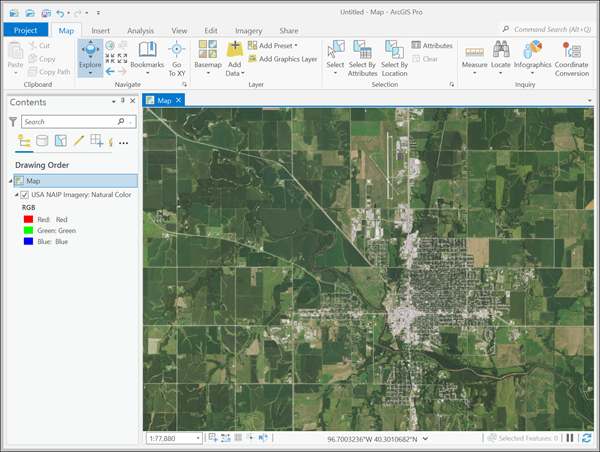Open the Attributes table button
600x452 pixels.
click(x=432, y=45)
